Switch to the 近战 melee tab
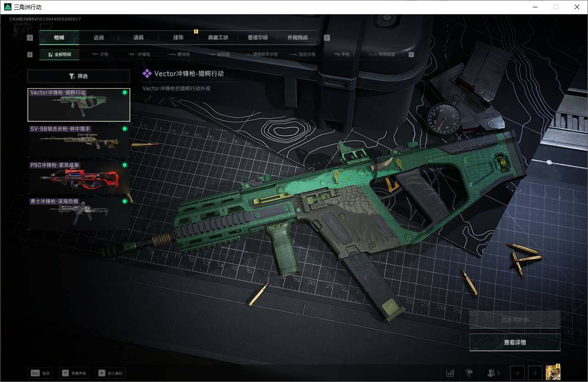 [99, 38]
